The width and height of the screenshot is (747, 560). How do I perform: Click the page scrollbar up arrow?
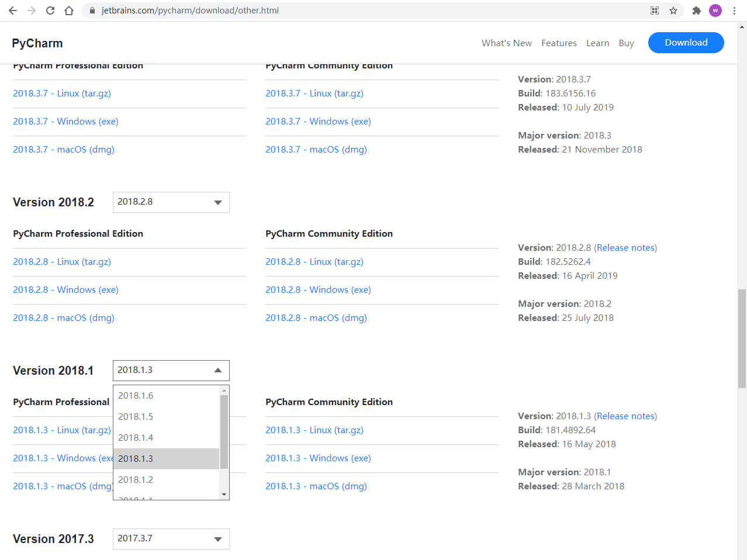coord(742,26)
